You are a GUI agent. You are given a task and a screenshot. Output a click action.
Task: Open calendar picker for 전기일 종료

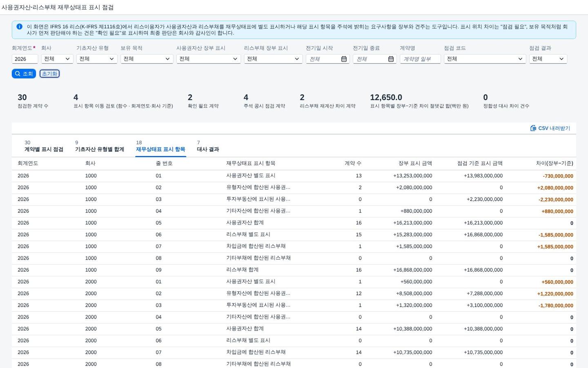coord(391,59)
